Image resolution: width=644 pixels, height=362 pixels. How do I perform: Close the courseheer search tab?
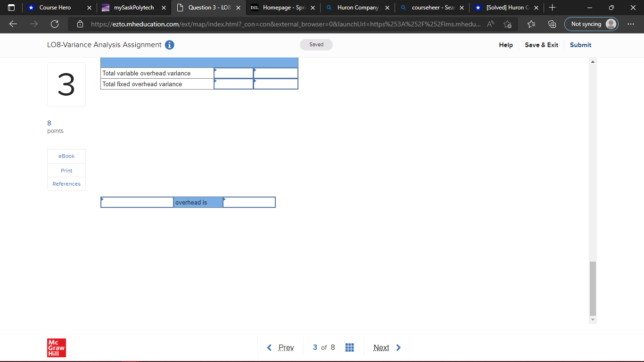(462, 8)
